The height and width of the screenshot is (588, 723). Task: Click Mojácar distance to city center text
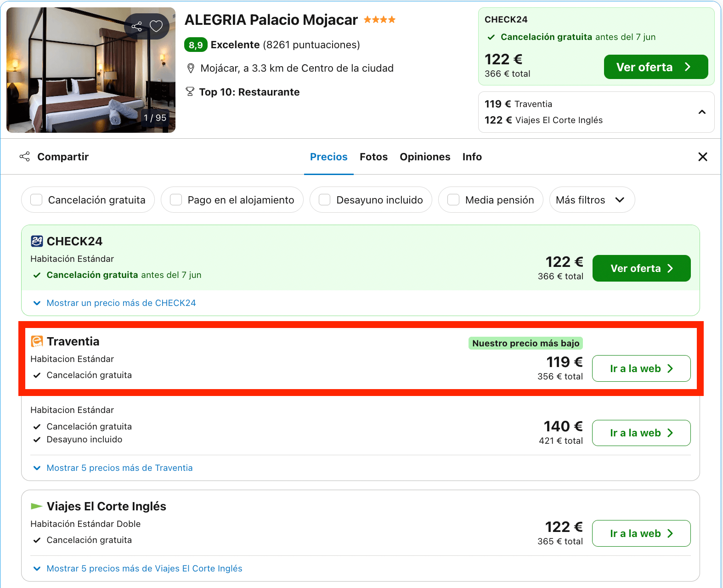pos(297,68)
